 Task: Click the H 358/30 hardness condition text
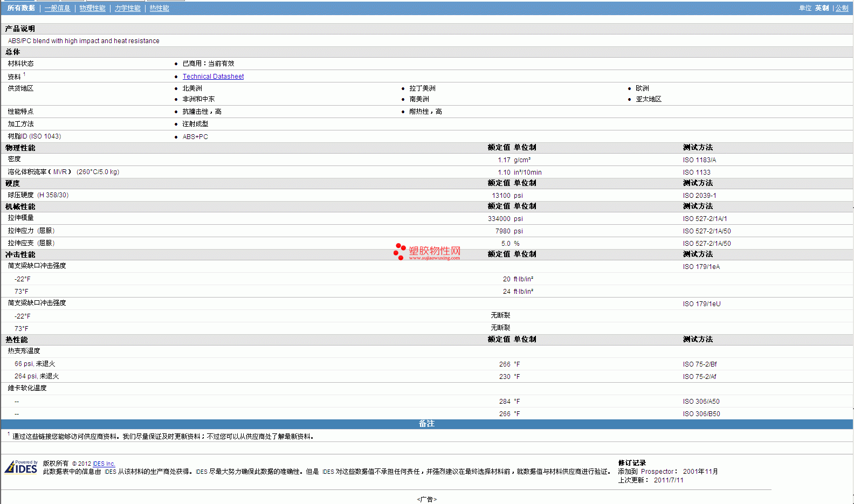[53, 195]
